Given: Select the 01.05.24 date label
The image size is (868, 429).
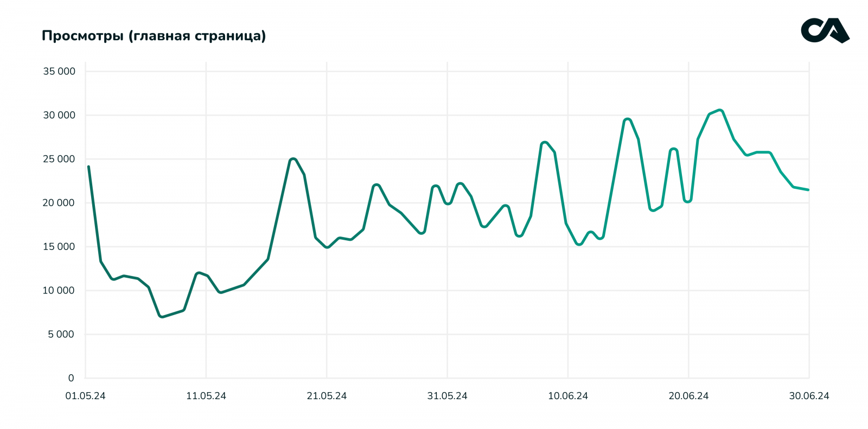Looking at the screenshot, I should (86, 396).
